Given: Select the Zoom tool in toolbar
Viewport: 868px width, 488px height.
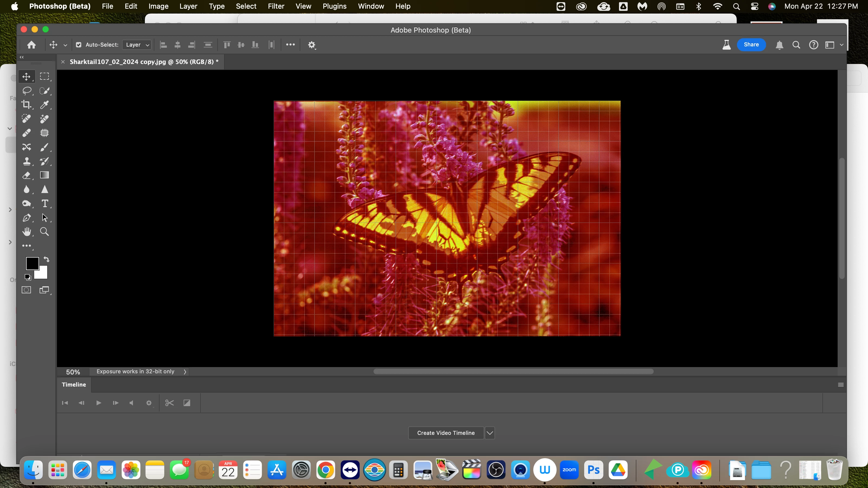Looking at the screenshot, I should coord(44,232).
